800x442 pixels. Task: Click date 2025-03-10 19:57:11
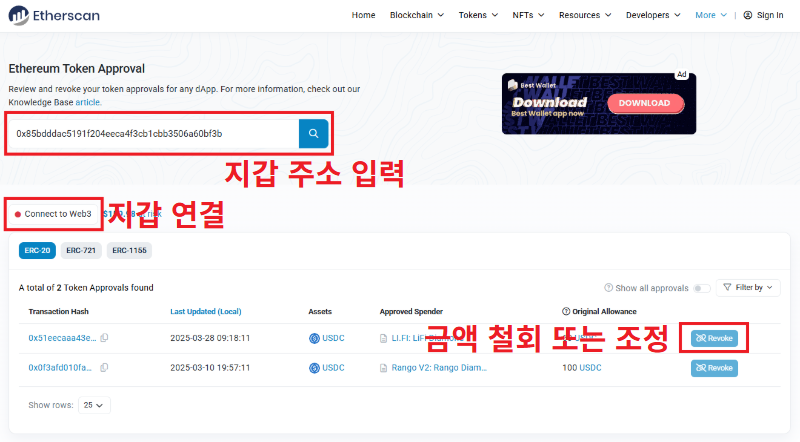(x=210, y=367)
